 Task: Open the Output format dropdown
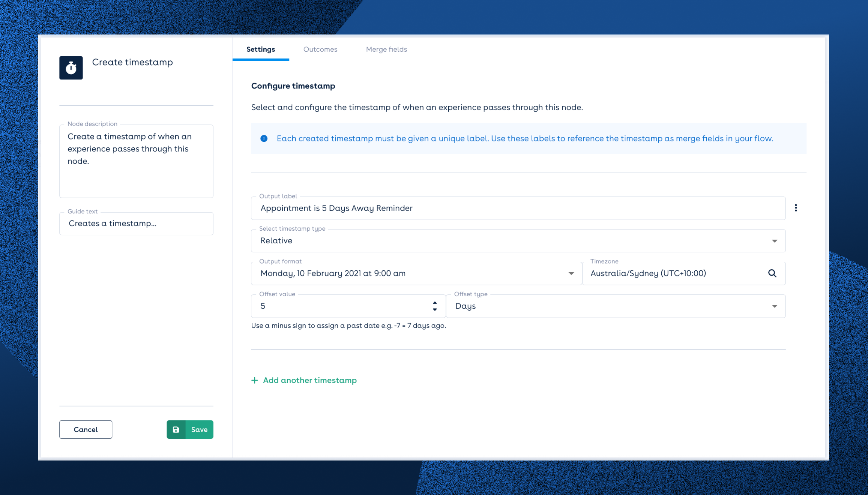[571, 273]
